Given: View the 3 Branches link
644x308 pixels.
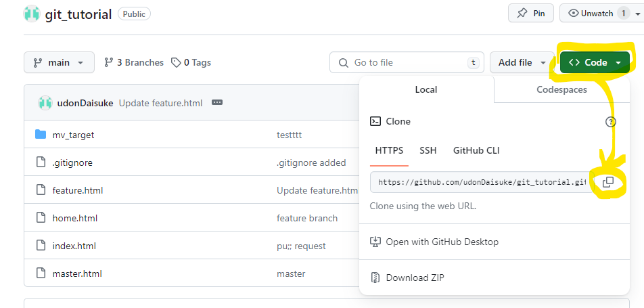Looking at the screenshot, I should tap(134, 62).
